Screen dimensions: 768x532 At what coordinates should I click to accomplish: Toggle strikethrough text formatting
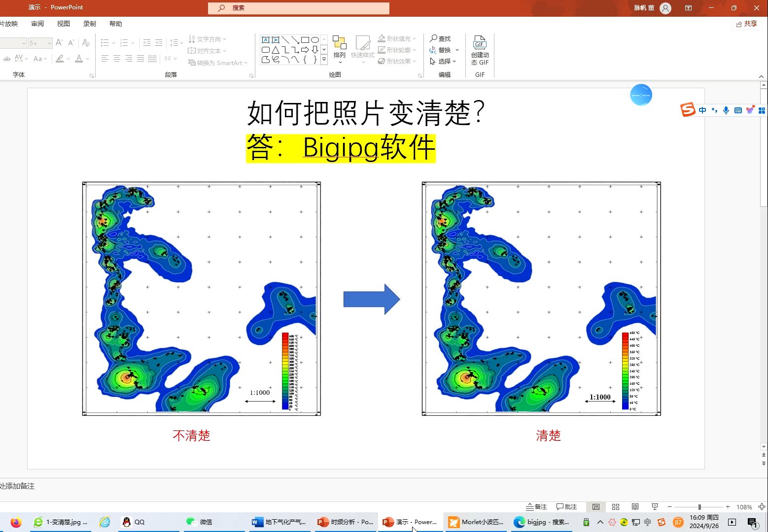coord(7,59)
